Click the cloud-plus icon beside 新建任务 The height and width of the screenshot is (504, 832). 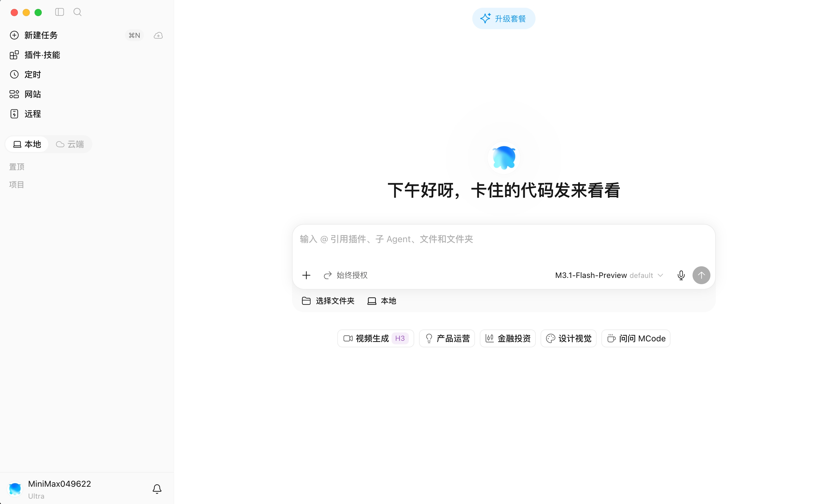tap(158, 35)
